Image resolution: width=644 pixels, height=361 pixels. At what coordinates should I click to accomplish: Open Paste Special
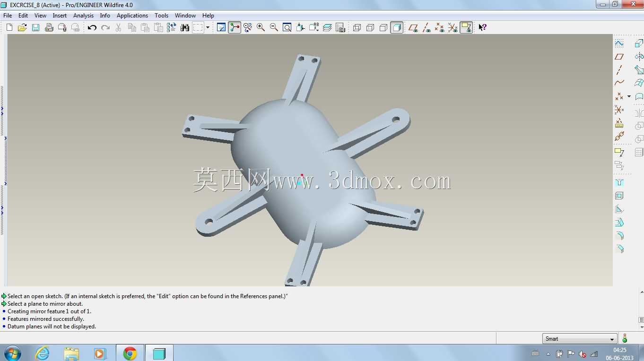(x=158, y=27)
